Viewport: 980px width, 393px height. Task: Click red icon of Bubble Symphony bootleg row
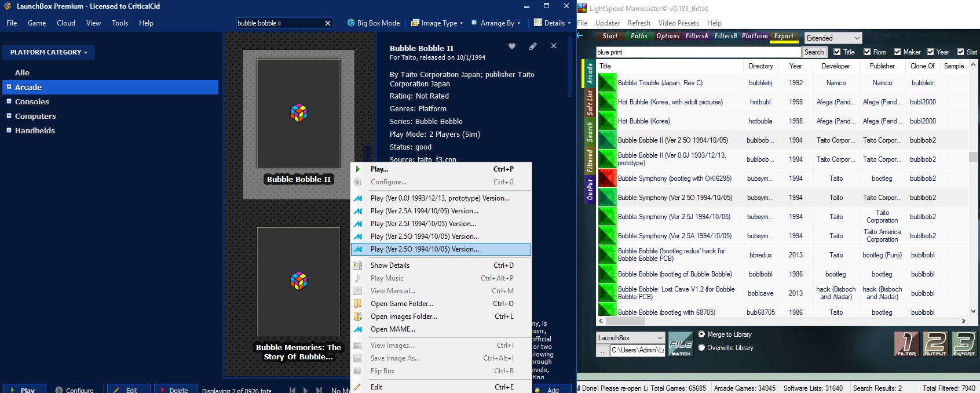(608, 179)
